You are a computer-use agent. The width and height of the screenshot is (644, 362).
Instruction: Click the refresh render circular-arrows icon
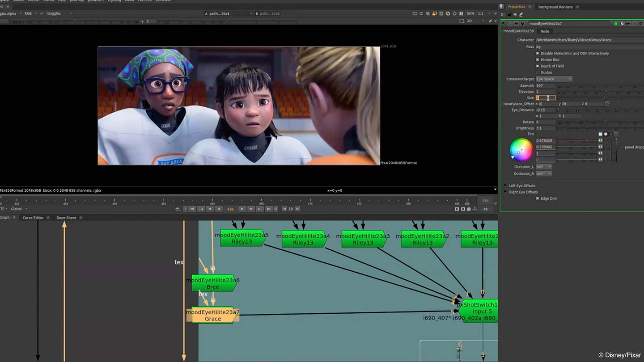coord(448,13)
